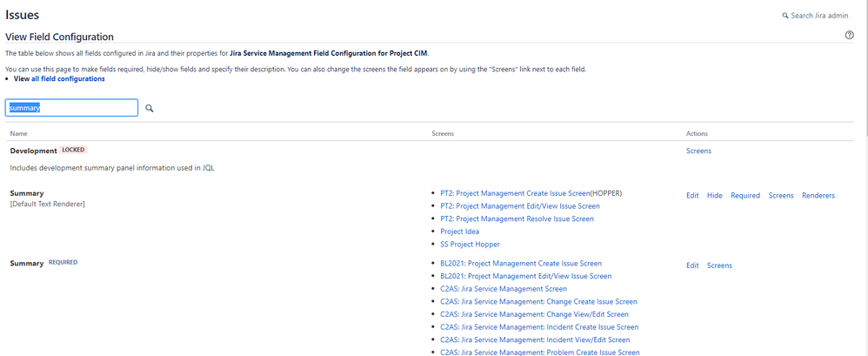Click the LOCKED badge on Development
The height and width of the screenshot is (356, 868).
[74, 150]
